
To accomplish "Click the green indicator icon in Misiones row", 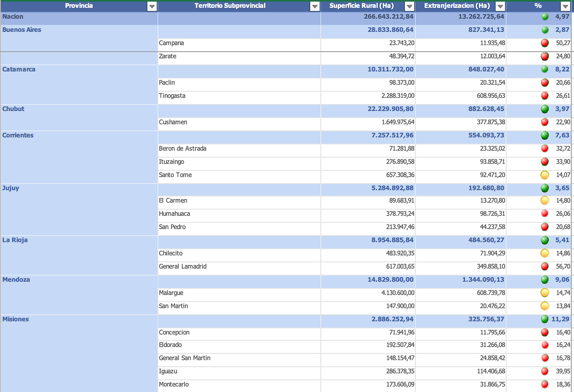I will click(545, 319).
